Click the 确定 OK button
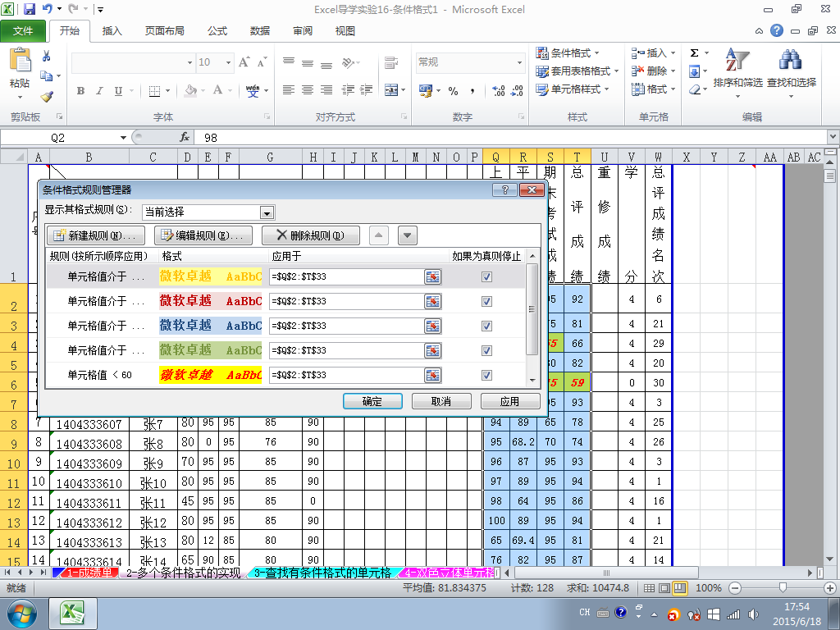 click(372, 401)
